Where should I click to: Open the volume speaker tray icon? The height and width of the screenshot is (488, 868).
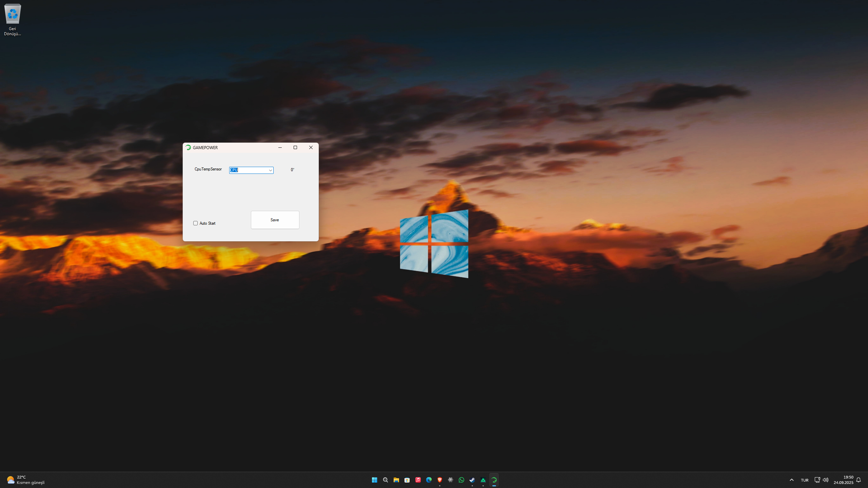[x=826, y=480]
